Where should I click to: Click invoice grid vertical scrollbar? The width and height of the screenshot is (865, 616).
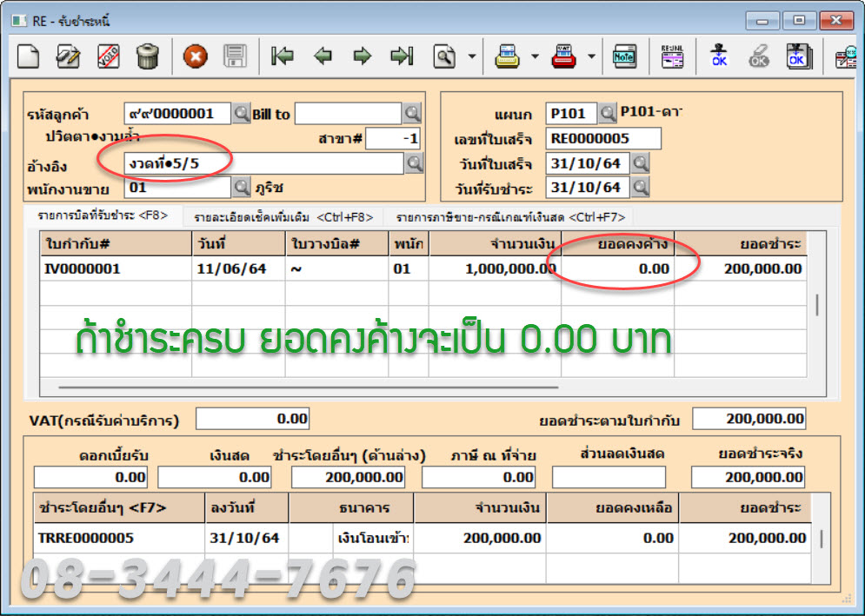coord(817,305)
